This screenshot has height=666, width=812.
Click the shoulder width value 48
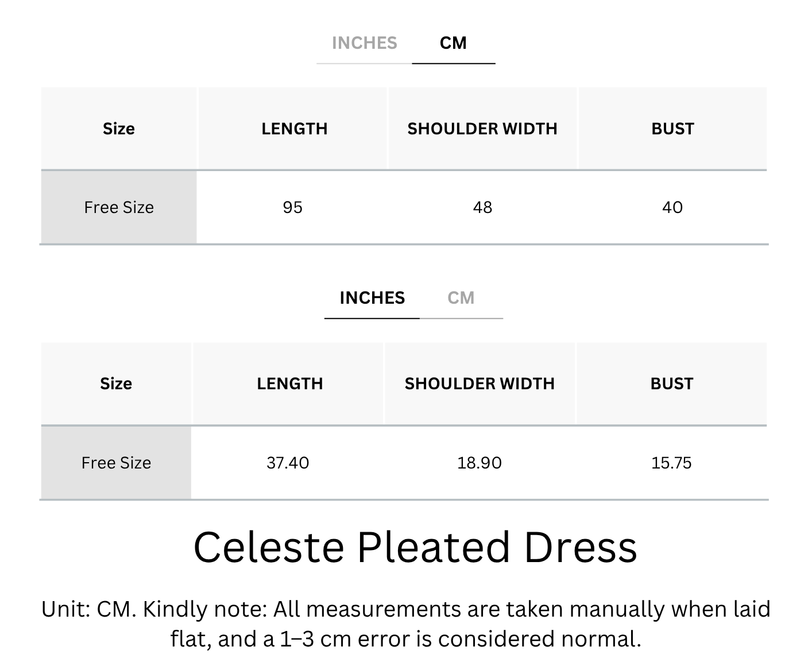coord(482,207)
